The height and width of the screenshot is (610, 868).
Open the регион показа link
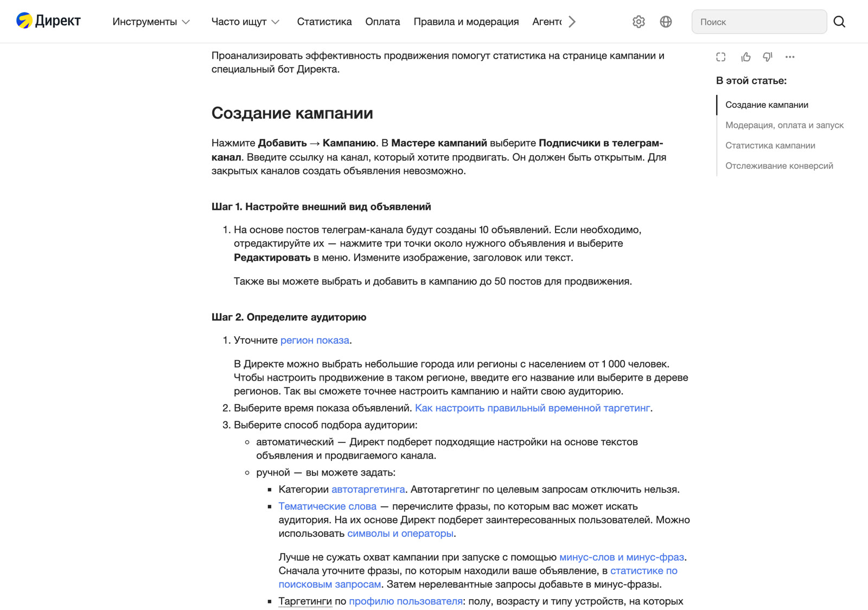(315, 341)
